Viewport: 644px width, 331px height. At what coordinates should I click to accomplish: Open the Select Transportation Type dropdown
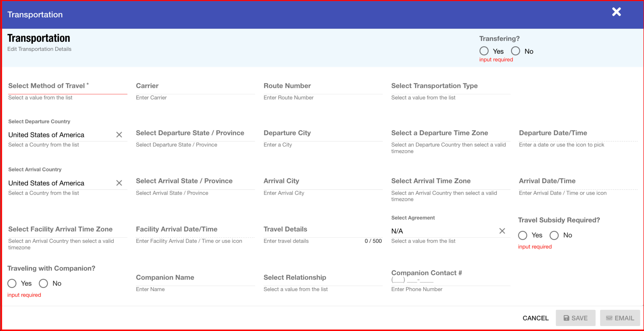451,86
